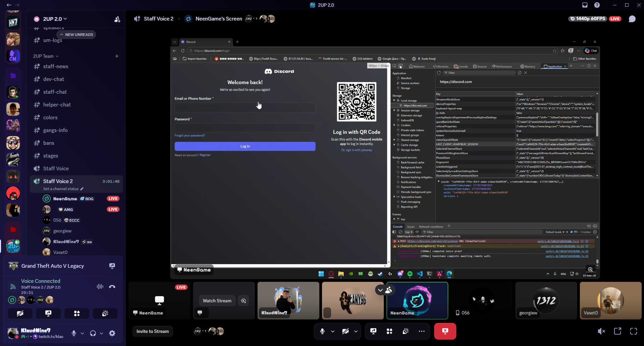Click the Watch Stream button

217,301
